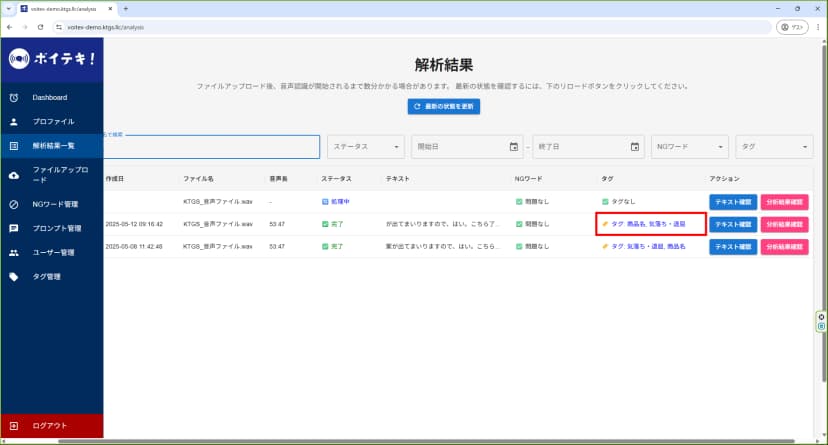Click the 問題なし check icon in the 2025-05-08 row
The width and height of the screenshot is (828, 445).
click(x=519, y=247)
